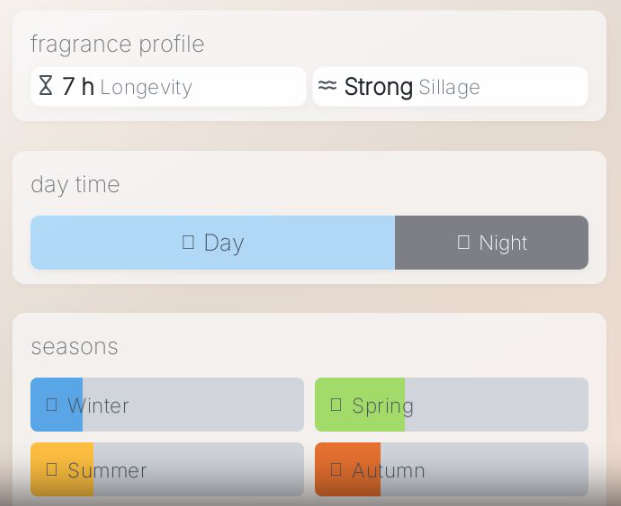
Task: Click the Winter season icon
Action: click(x=52, y=404)
